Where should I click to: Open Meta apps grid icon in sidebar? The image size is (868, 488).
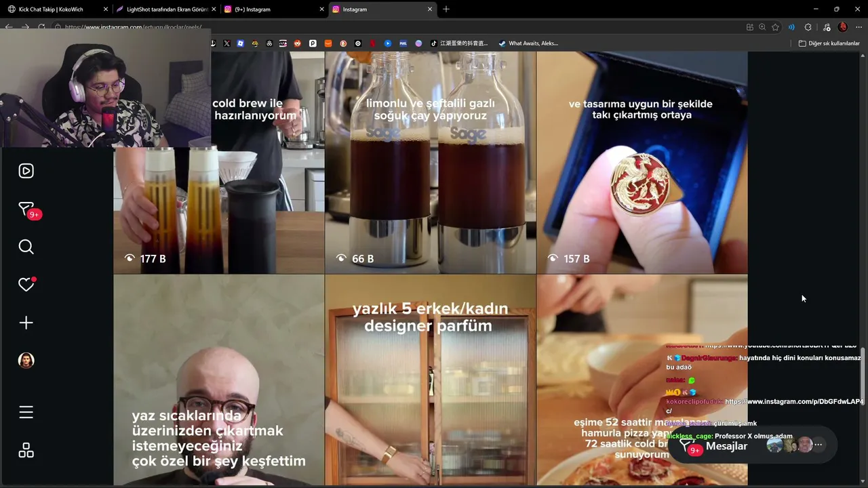point(26,451)
